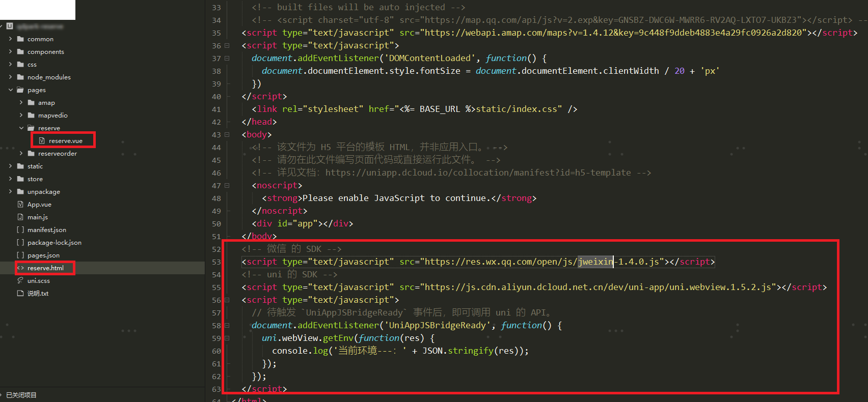Expand the unpackage folder chevron
This screenshot has width=868, height=402.
coord(11,191)
